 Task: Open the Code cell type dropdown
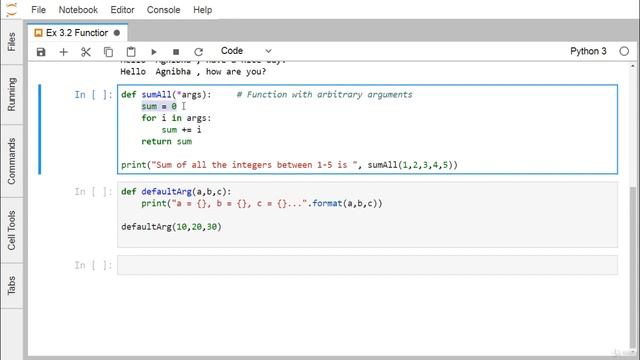tap(246, 51)
